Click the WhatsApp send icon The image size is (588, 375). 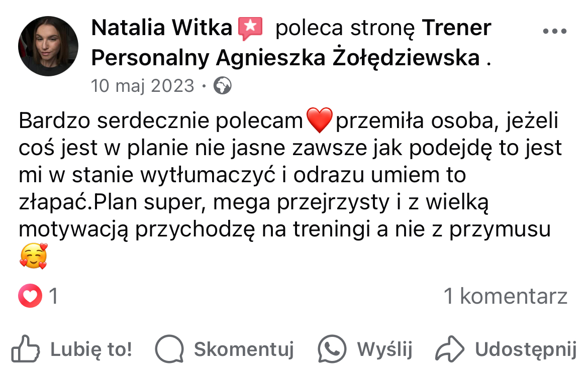click(332, 348)
